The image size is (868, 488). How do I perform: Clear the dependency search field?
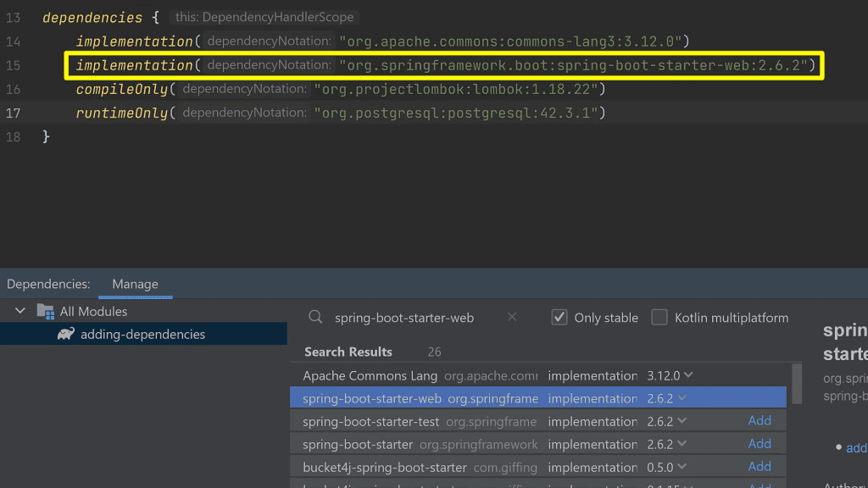[512, 317]
